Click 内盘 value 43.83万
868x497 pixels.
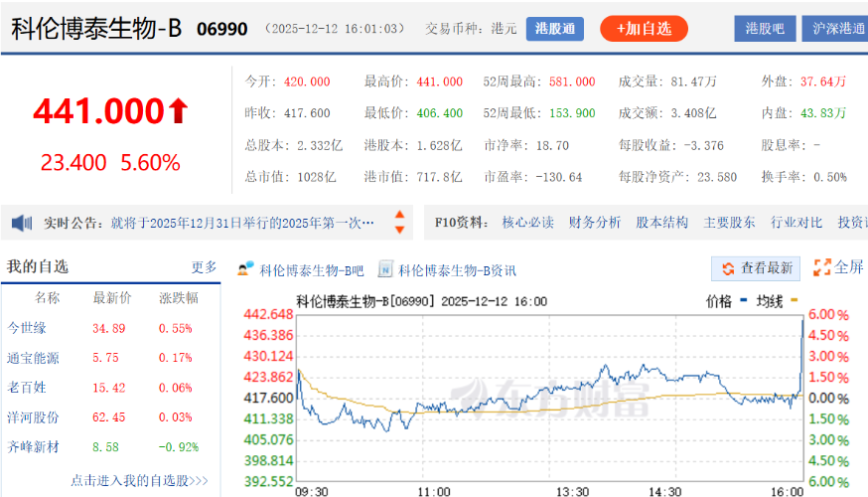click(823, 113)
